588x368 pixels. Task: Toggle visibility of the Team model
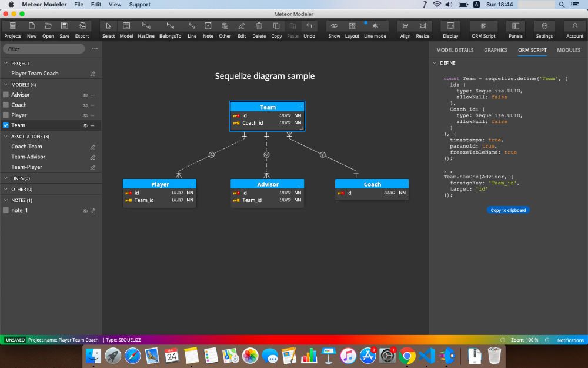click(85, 125)
